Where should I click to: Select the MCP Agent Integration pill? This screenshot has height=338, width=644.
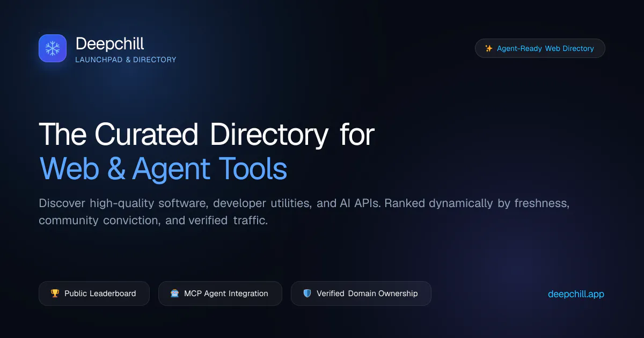(x=220, y=293)
